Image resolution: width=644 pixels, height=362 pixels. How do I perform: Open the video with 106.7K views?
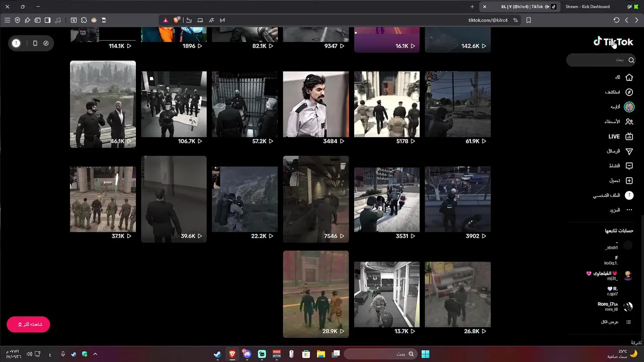(174, 104)
